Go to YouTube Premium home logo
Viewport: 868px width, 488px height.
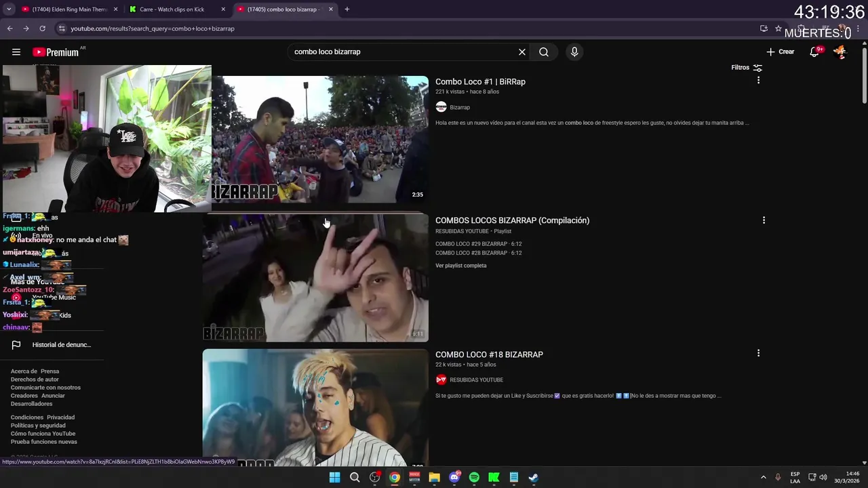[x=56, y=52]
